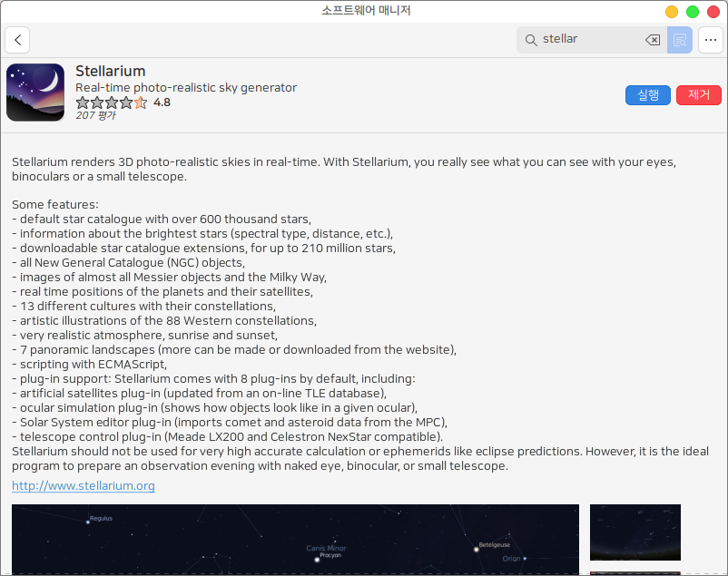This screenshot has height=576, width=728.
Task: Open the large Stellarium sky screenshot
Action: 295,540
